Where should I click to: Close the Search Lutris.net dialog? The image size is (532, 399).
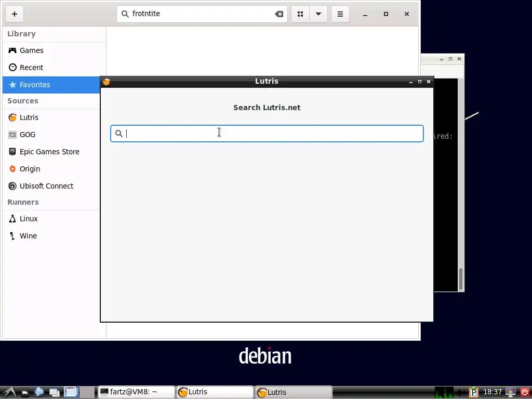click(429, 82)
